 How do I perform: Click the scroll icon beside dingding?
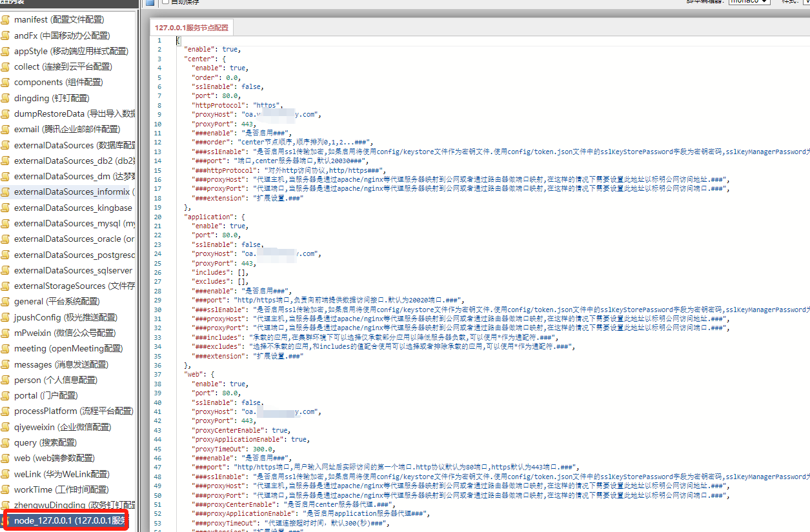[x=6, y=98]
